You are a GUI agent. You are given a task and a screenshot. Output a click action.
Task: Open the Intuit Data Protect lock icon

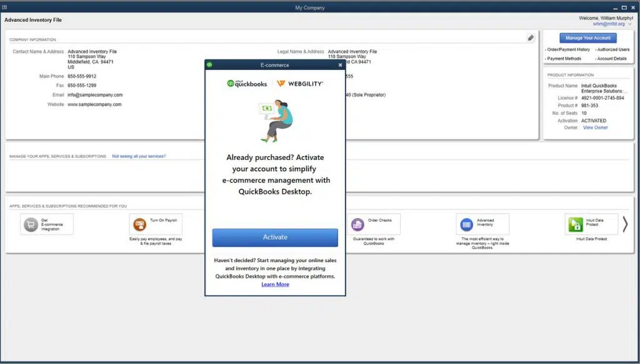[x=576, y=225]
